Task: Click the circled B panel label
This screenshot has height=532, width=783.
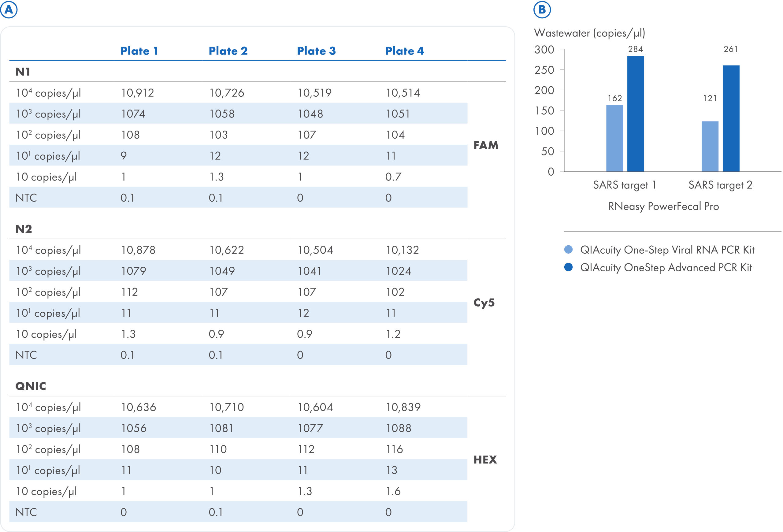Action: (x=542, y=9)
